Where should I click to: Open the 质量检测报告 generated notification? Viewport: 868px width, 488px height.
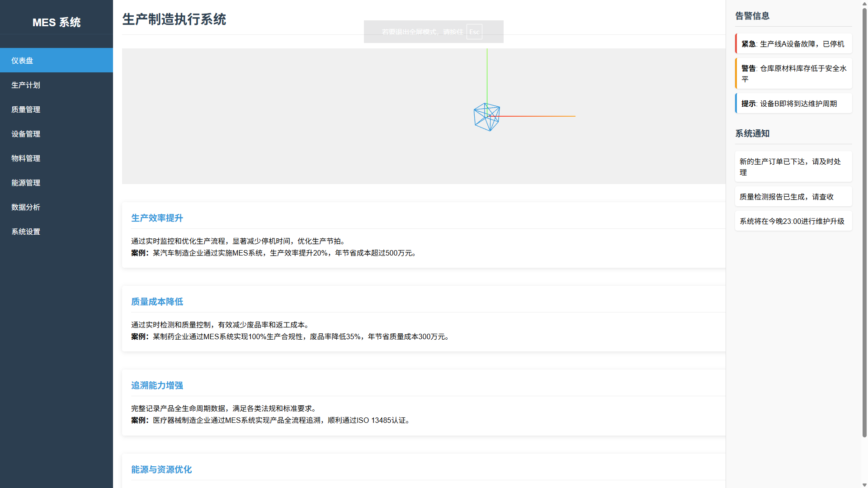(x=793, y=197)
